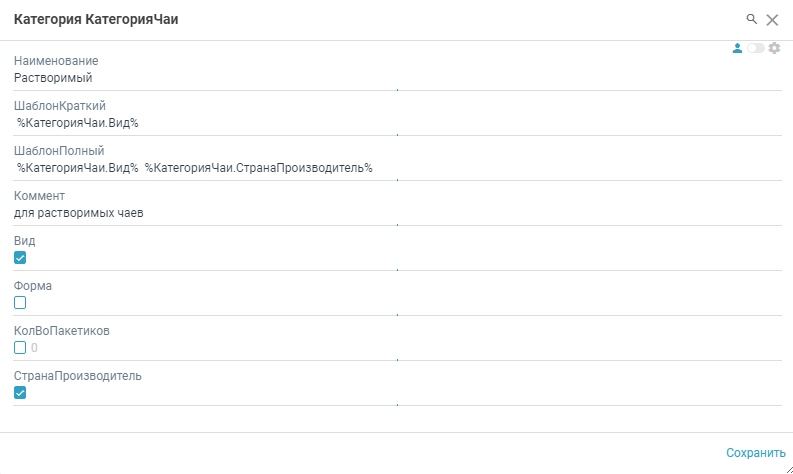
Task: Click the blue user profile icon
Action: 738,48
